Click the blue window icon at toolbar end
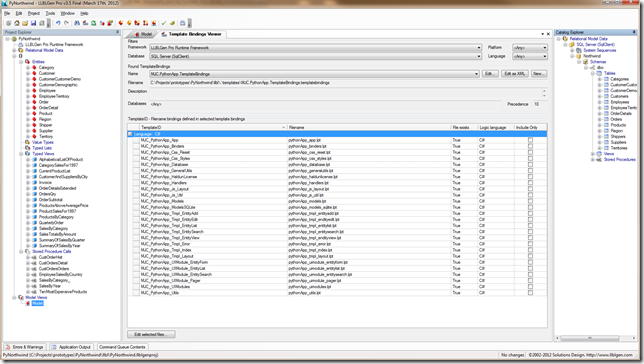This screenshot has height=364, width=644. (183, 23)
